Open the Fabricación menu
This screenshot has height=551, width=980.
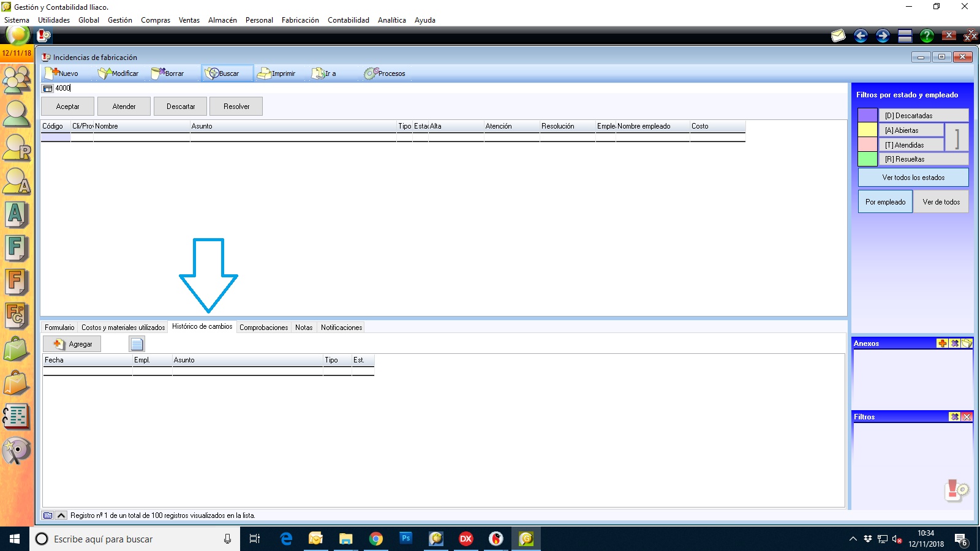[x=300, y=20]
